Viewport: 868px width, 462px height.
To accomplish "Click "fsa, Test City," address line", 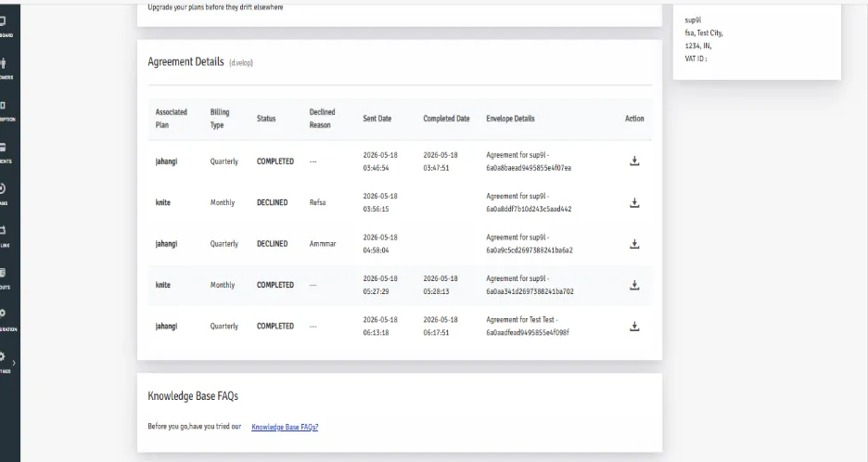I will pos(704,32).
